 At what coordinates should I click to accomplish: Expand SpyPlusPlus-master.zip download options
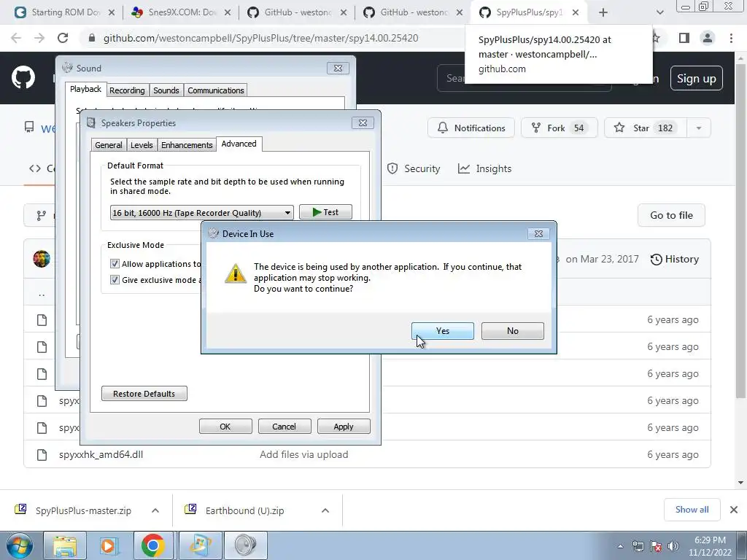[155, 510]
